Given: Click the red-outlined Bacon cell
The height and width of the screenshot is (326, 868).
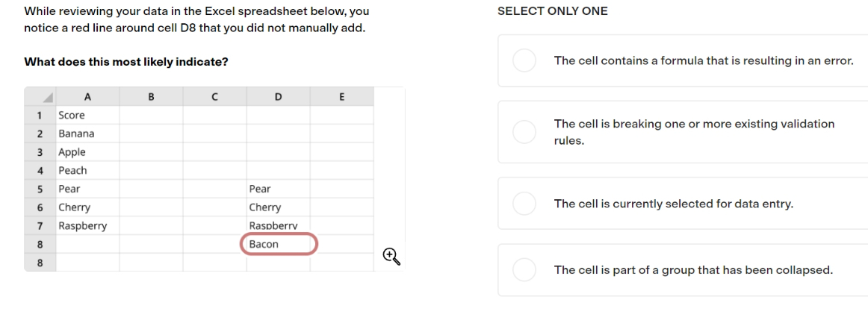Looking at the screenshot, I should pos(279,244).
